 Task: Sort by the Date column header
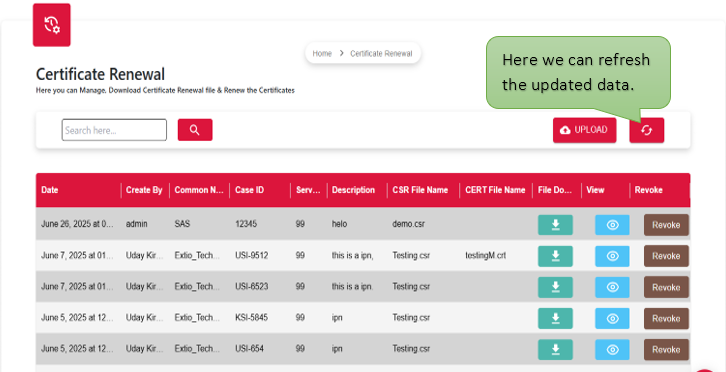pyautogui.click(x=50, y=190)
